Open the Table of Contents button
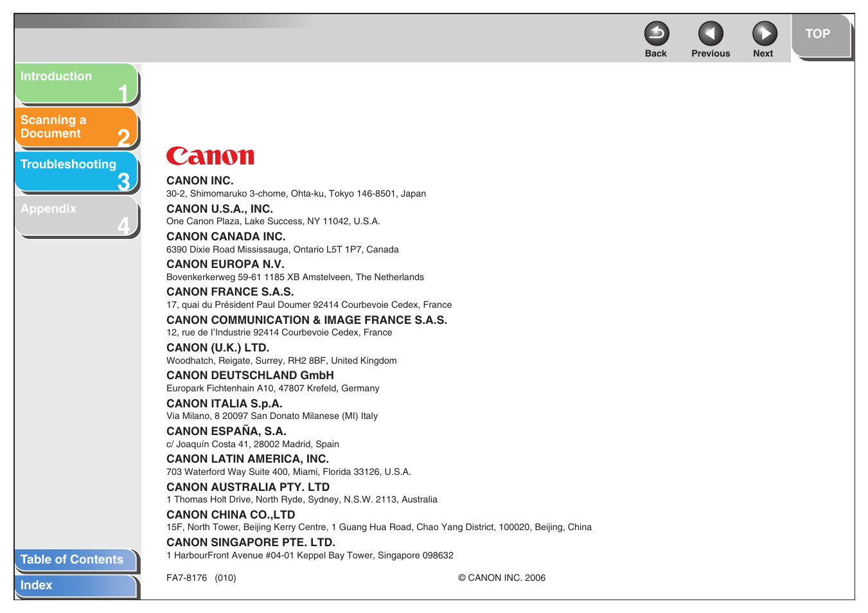The image size is (868, 613). pos(76,560)
